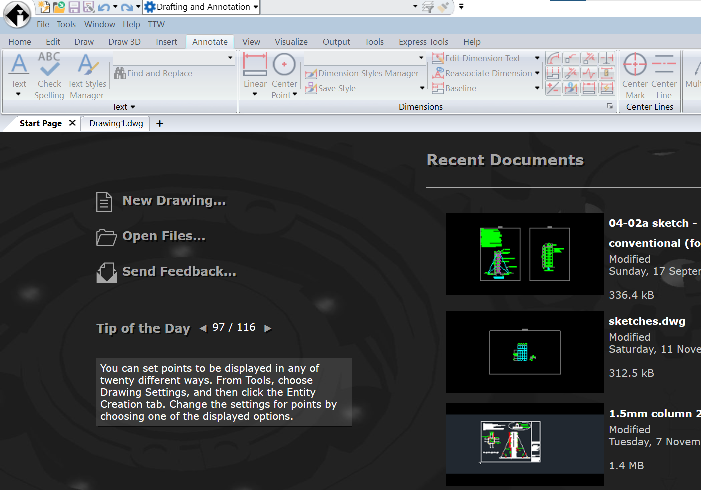Click Reassociate Dimension
Viewport: 701px width, 490px height.
(482, 73)
